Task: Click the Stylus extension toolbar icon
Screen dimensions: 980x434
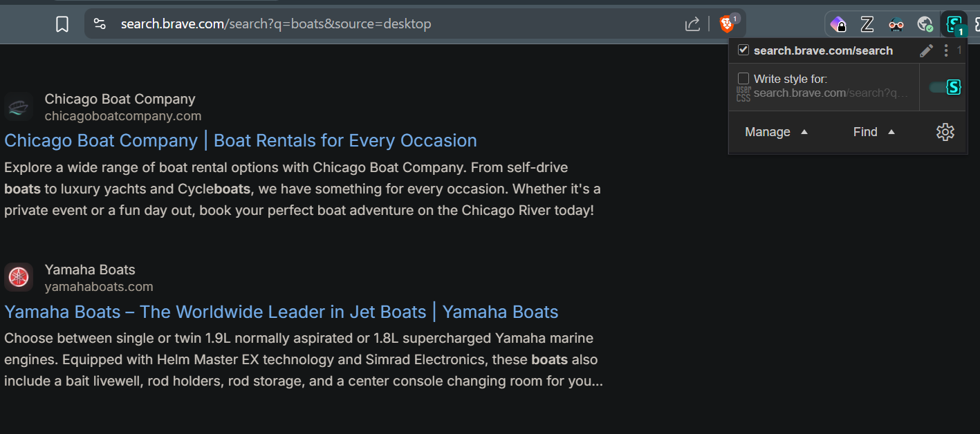Action: [x=955, y=24]
